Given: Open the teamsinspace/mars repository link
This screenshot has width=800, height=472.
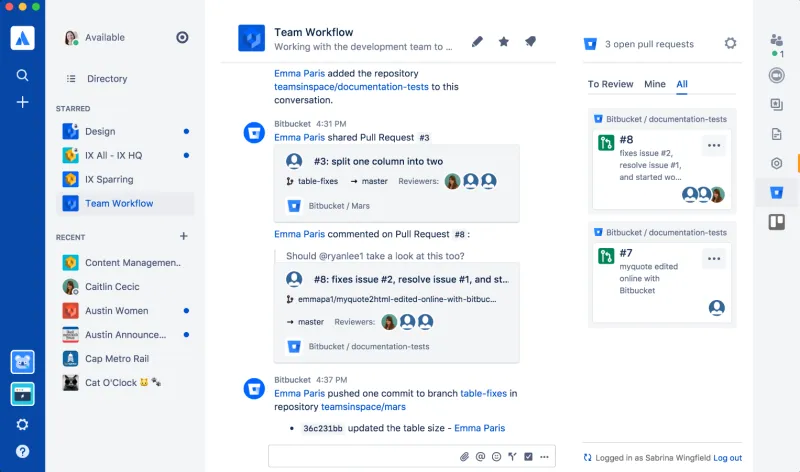Looking at the screenshot, I should pos(363,407).
